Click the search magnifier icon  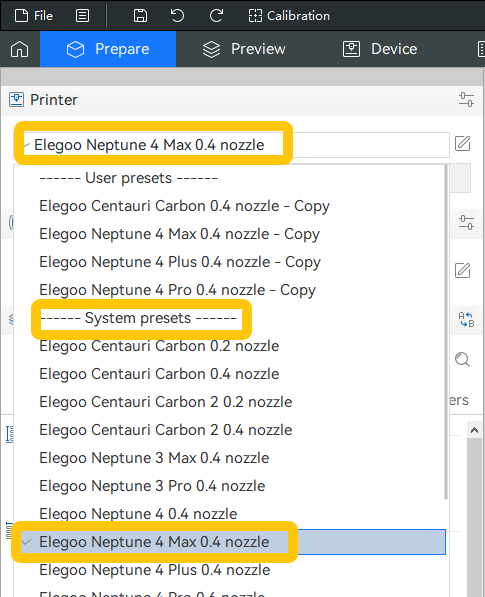pyautogui.click(x=463, y=359)
